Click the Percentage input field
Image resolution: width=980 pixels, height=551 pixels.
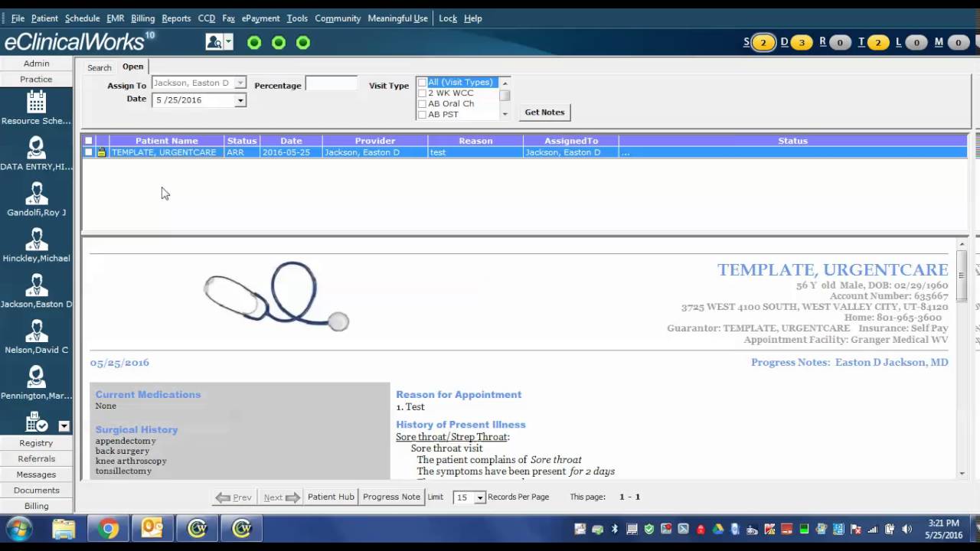[x=332, y=84]
